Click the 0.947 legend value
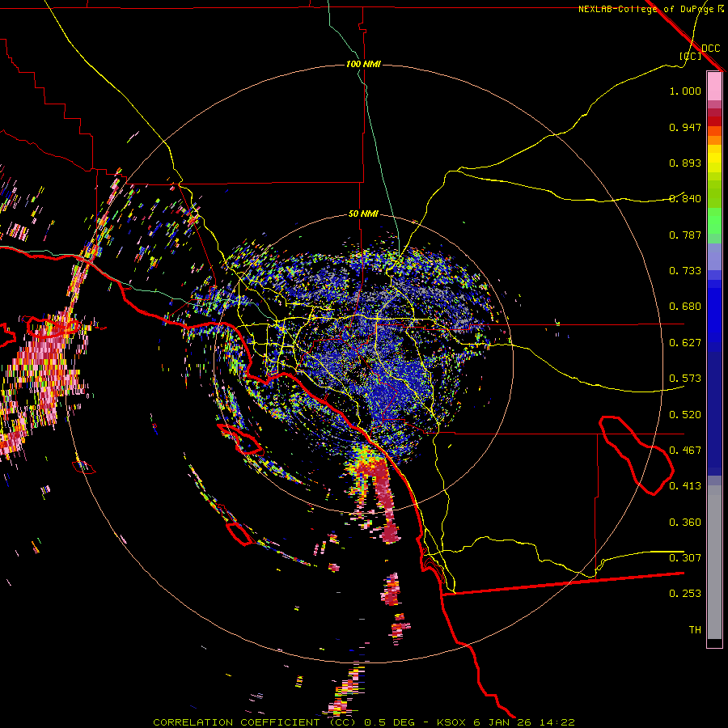This screenshot has width=728, height=728. pos(685,127)
